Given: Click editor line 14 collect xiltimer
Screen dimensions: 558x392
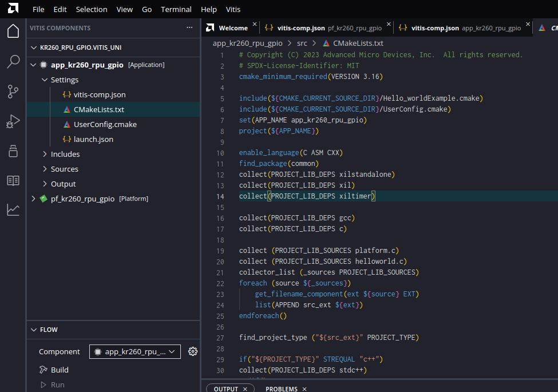Looking at the screenshot, I should coord(307,196).
